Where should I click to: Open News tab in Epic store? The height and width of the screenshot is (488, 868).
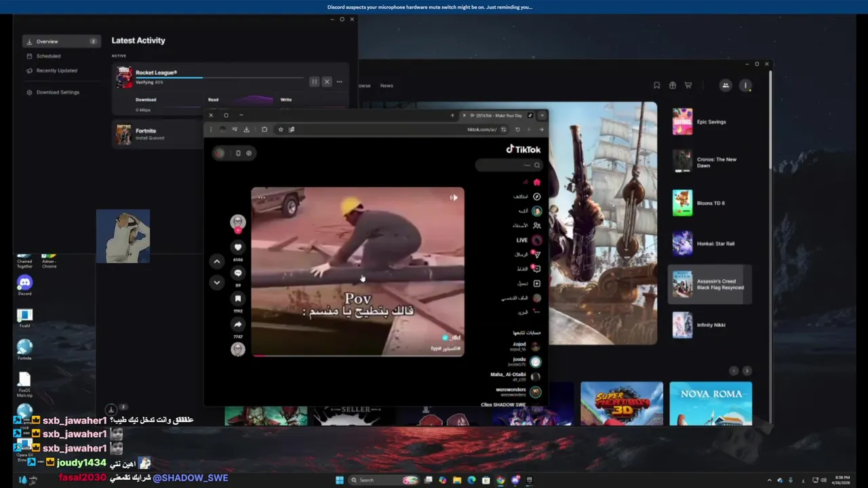click(x=387, y=86)
